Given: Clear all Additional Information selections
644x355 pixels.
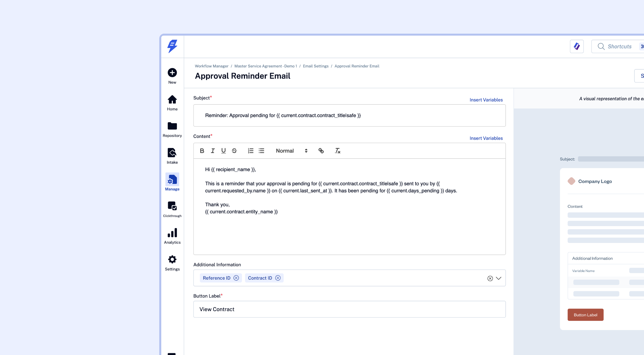Looking at the screenshot, I should pyautogui.click(x=490, y=278).
